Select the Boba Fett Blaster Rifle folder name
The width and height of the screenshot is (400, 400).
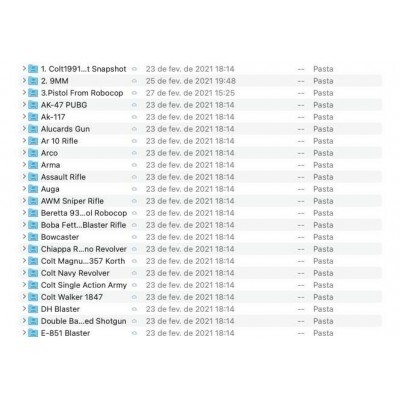(83, 225)
